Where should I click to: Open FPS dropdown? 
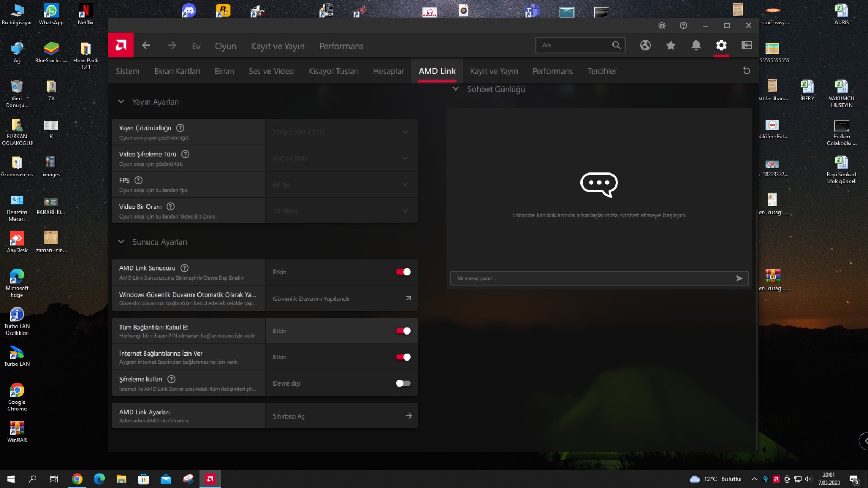[x=341, y=184]
